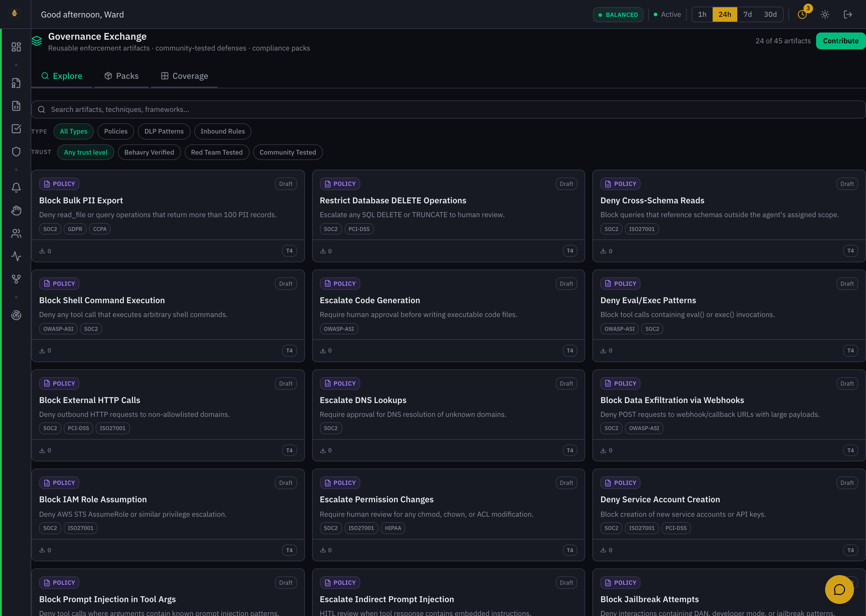Set time range to 24h
The width and height of the screenshot is (866, 616).
pyautogui.click(x=725, y=14)
